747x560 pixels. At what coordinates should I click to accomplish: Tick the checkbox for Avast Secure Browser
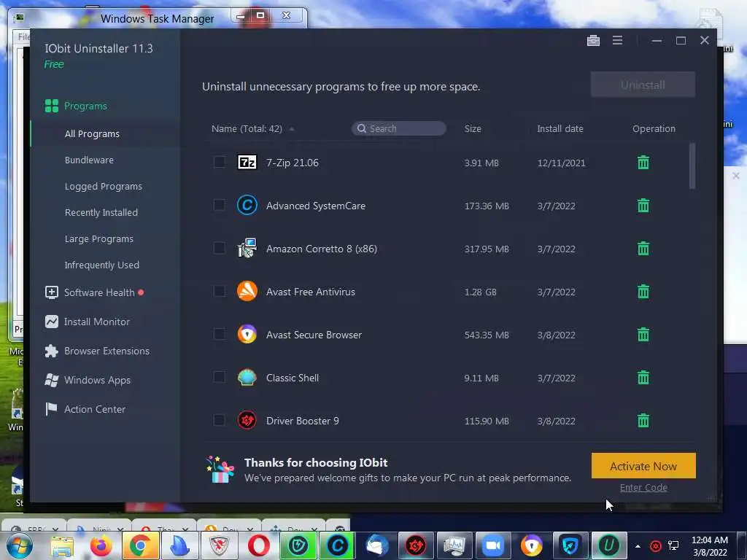coord(219,334)
